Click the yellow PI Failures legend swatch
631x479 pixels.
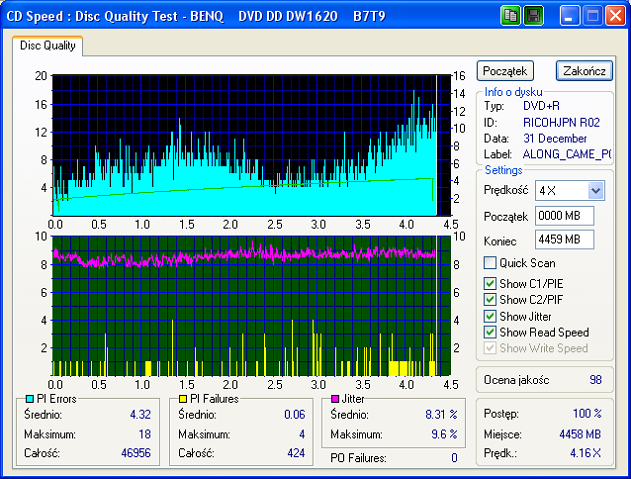point(183,399)
